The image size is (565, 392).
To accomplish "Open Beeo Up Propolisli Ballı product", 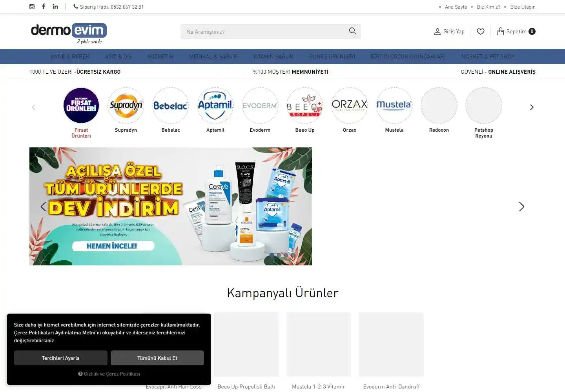I will [x=246, y=351].
